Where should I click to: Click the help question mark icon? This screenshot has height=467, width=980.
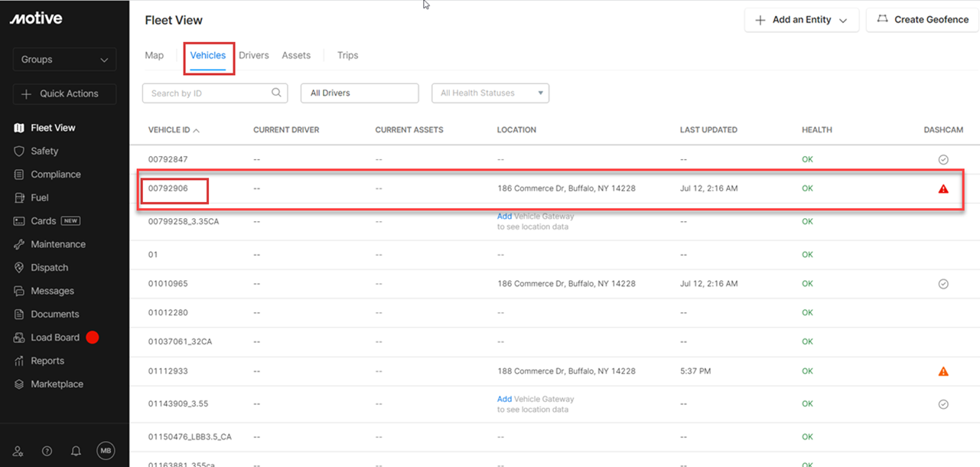pyautogui.click(x=47, y=452)
